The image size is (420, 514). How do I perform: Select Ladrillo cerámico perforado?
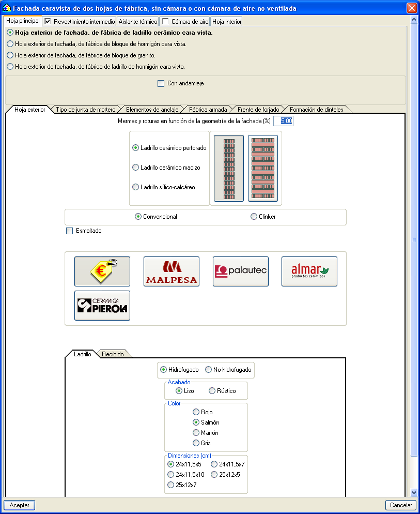(x=169, y=148)
